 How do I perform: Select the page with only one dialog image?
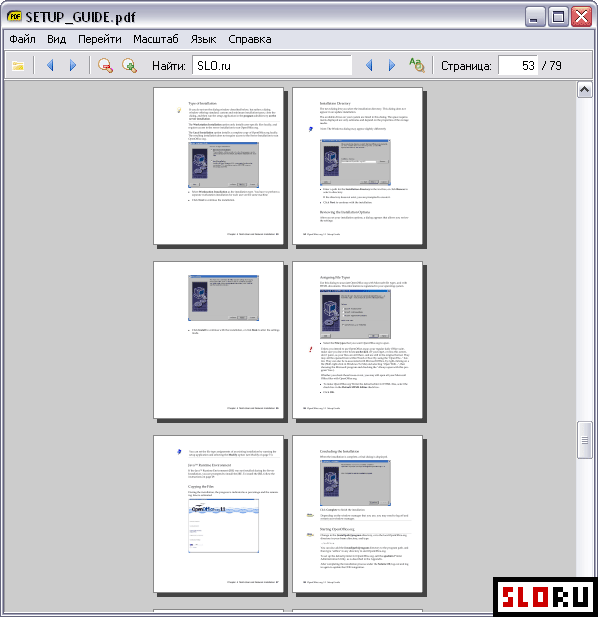pyautogui.click(x=218, y=340)
